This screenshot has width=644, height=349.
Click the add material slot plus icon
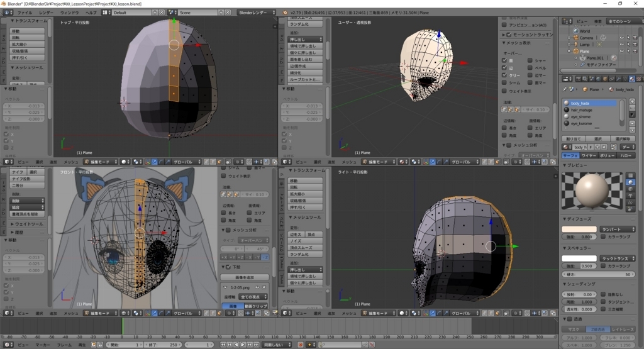tap(632, 102)
